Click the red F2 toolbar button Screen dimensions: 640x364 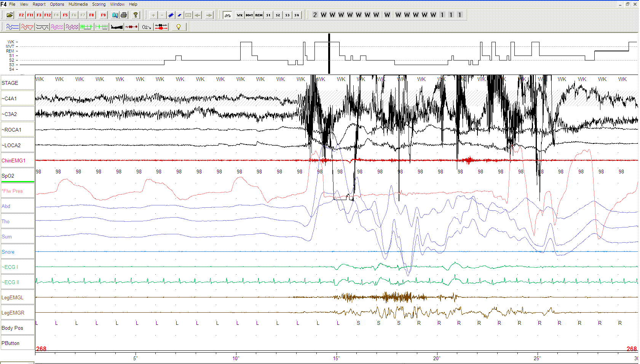(x=21, y=15)
